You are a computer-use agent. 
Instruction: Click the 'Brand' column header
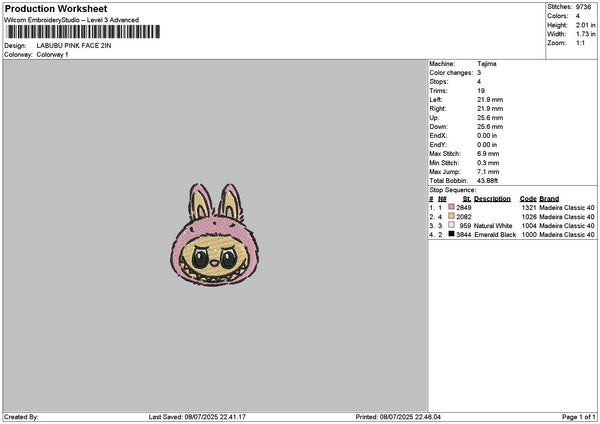pyautogui.click(x=549, y=199)
